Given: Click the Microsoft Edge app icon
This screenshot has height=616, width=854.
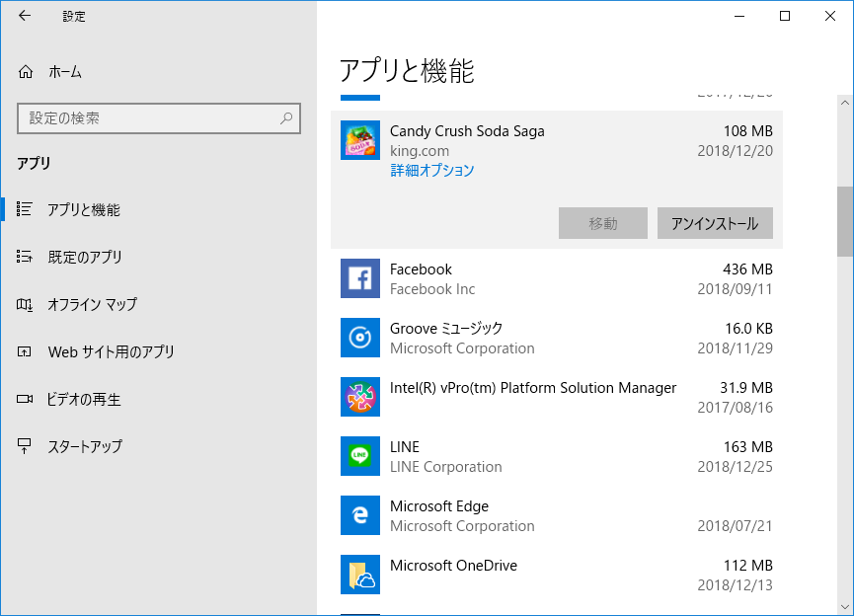Looking at the screenshot, I should coord(360,515).
